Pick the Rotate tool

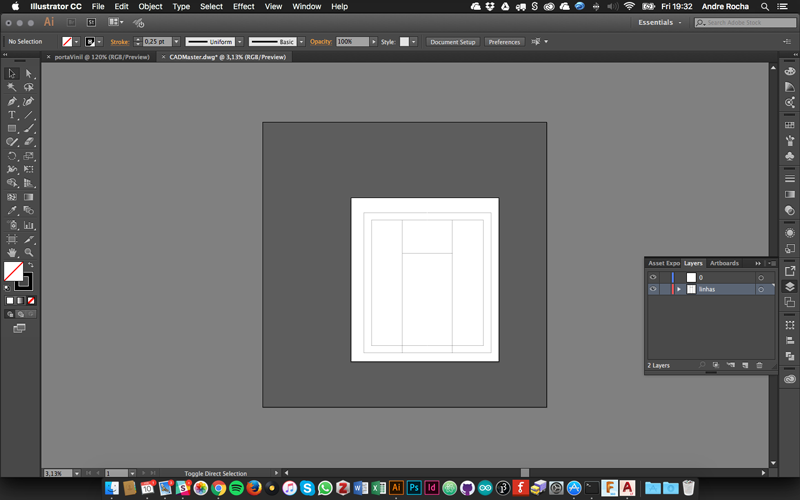(x=12, y=156)
